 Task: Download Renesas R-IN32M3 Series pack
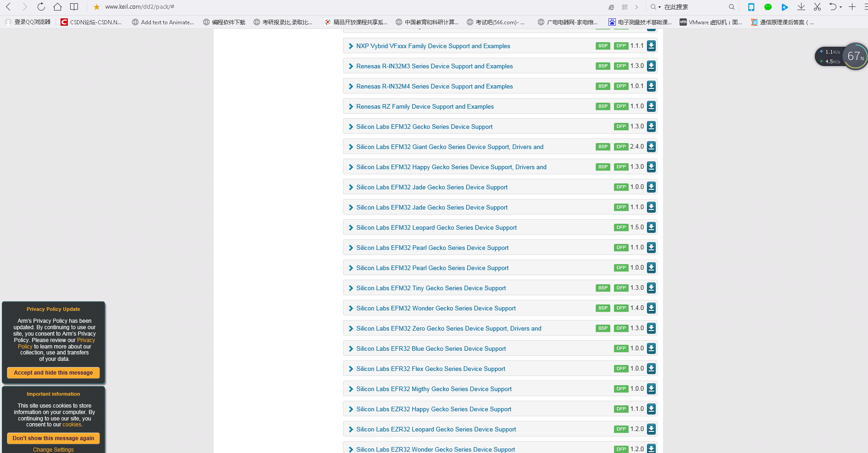pyautogui.click(x=651, y=66)
